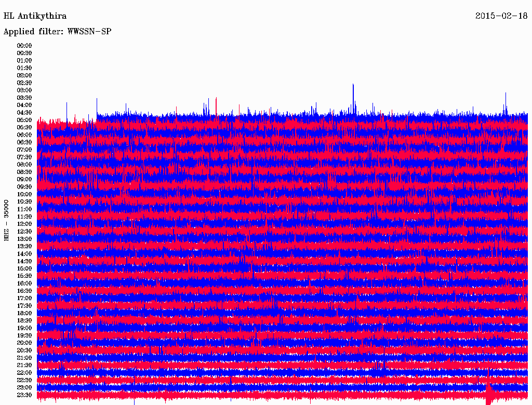Click the 19:30 time label

coord(24,335)
